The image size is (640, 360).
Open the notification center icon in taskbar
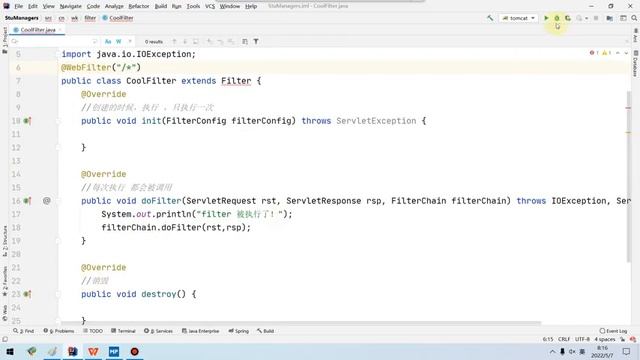coord(627,351)
